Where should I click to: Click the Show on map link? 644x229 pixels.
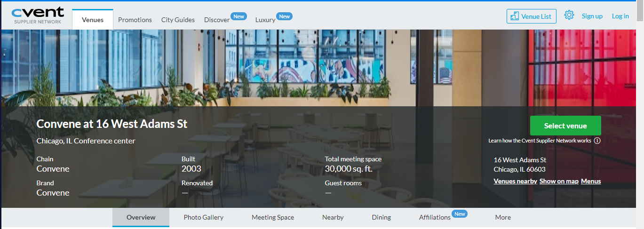[x=559, y=181]
